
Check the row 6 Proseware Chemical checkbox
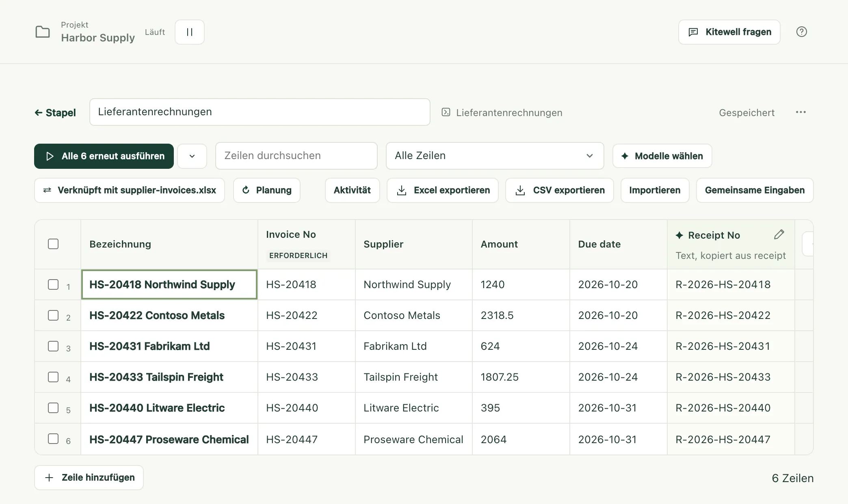tap(53, 439)
